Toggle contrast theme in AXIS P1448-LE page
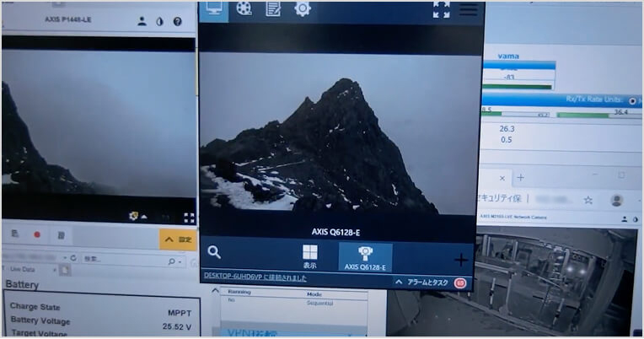 click(x=160, y=22)
